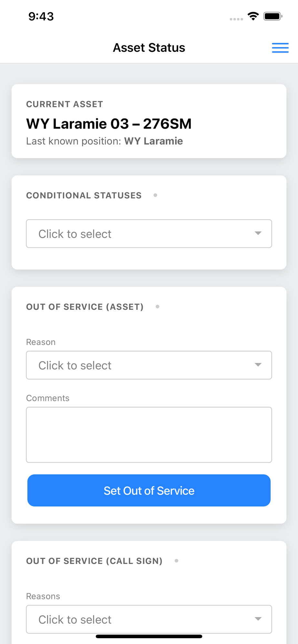Open the hamburger menu icon
Image resolution: width=298 pixels, height=644 pixels.
[x=280, y=48]
